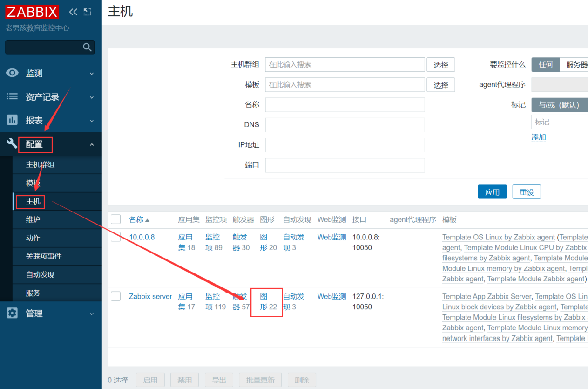Image resolution: width=588 pixels, height=389 pixels.
Task: Expand the 报表 menu section
Action: [51, 120]
